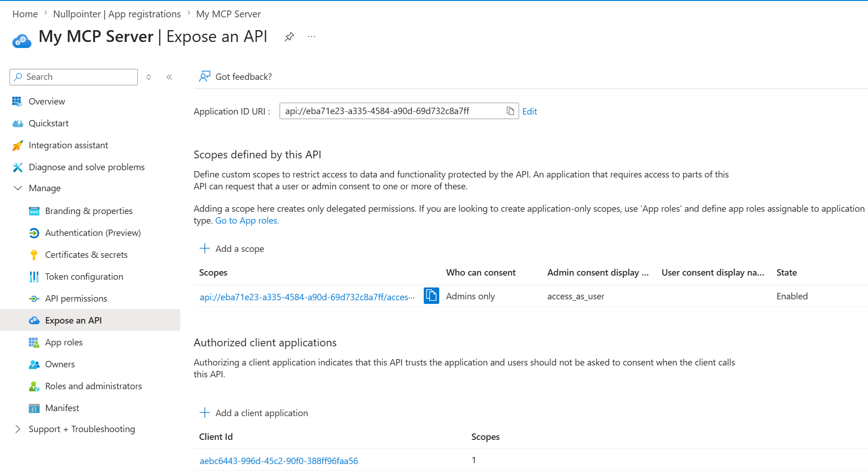
Task: Click the Overview grid icon
Action: click(x=17, y=101)
